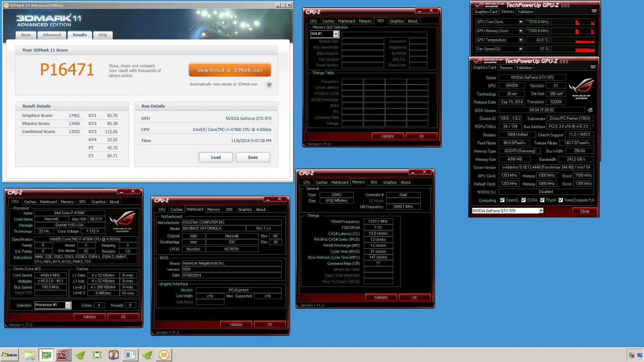
Task: Toggle the PhysX checkbox in GPU-Z
Action: pos(542,200)
